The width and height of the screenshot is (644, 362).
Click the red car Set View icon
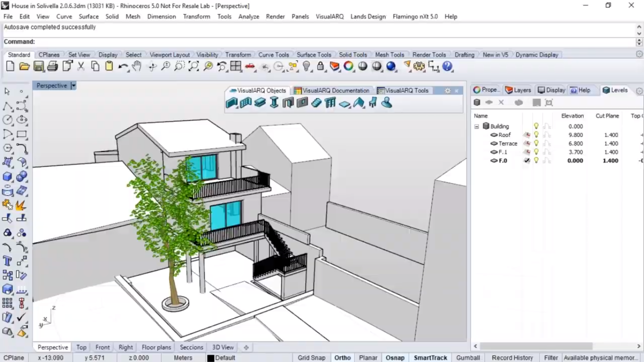tap(250, 67)
